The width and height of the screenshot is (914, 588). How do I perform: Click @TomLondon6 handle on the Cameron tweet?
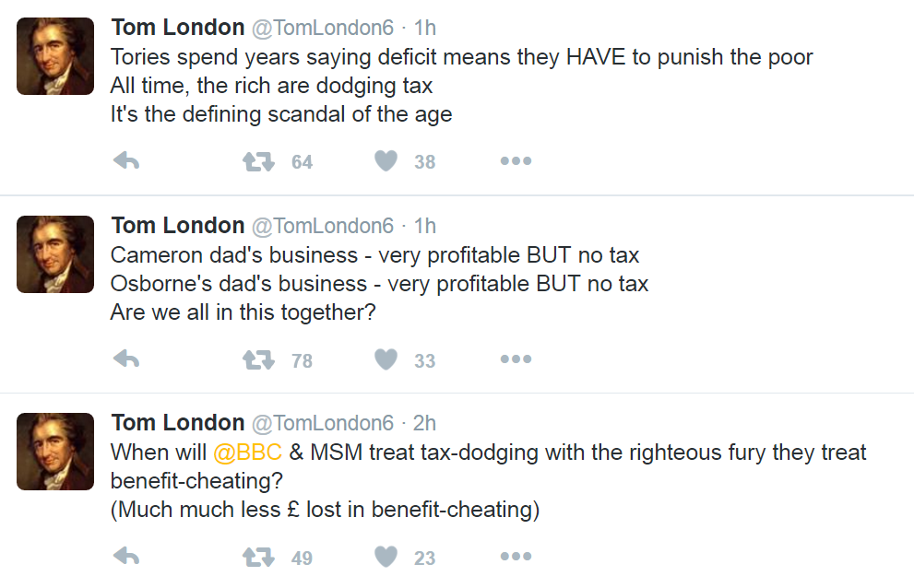click(322, 226)
